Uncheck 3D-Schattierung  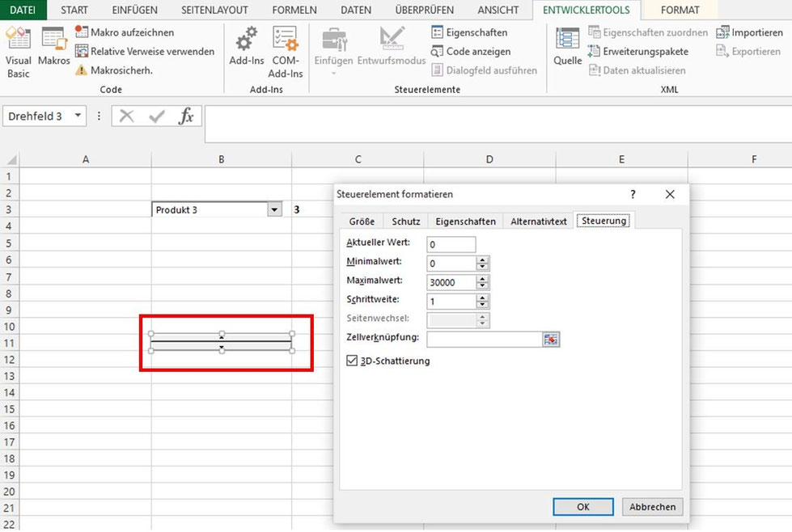350,361
